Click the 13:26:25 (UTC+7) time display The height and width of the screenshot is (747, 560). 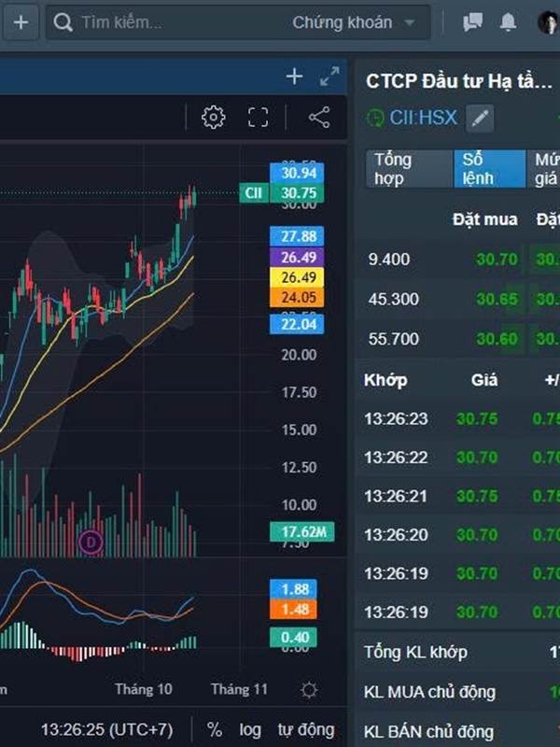106,729
